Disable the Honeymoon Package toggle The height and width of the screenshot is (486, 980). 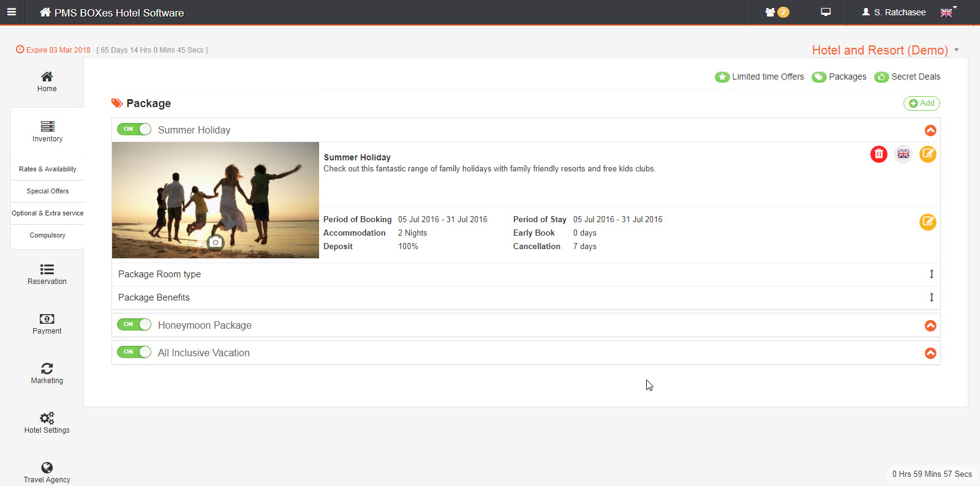tap(134, 324)
